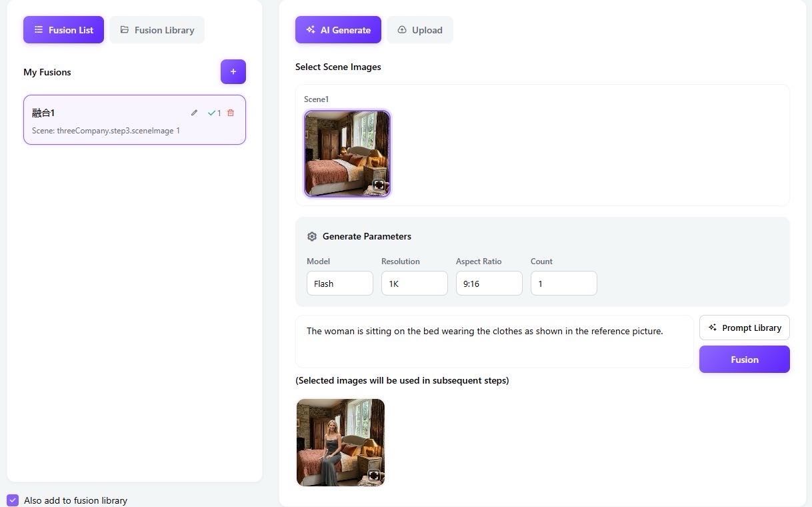Add a new fusion with plus button

tap(233, 71)
